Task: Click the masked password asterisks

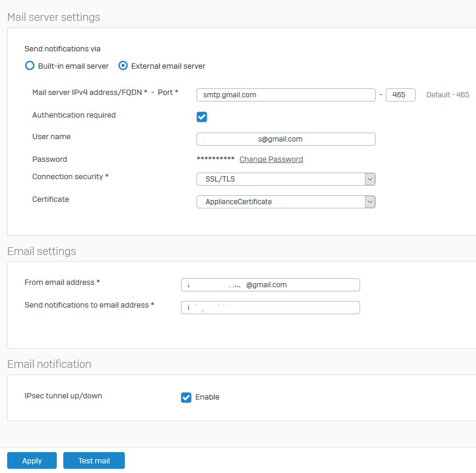Action: tap(215, 159)
